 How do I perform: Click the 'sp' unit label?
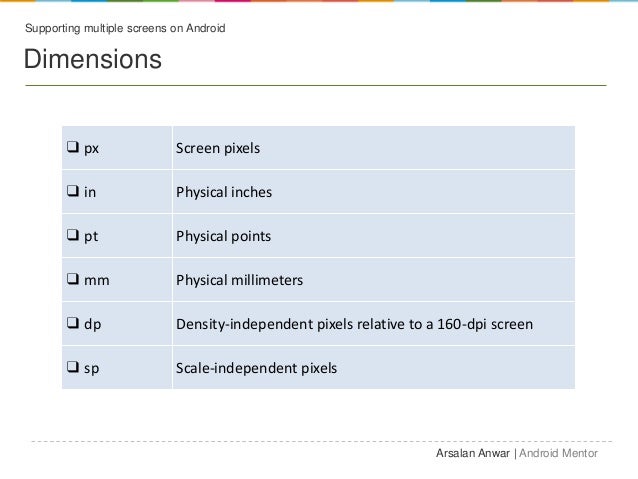pos(91,369)
